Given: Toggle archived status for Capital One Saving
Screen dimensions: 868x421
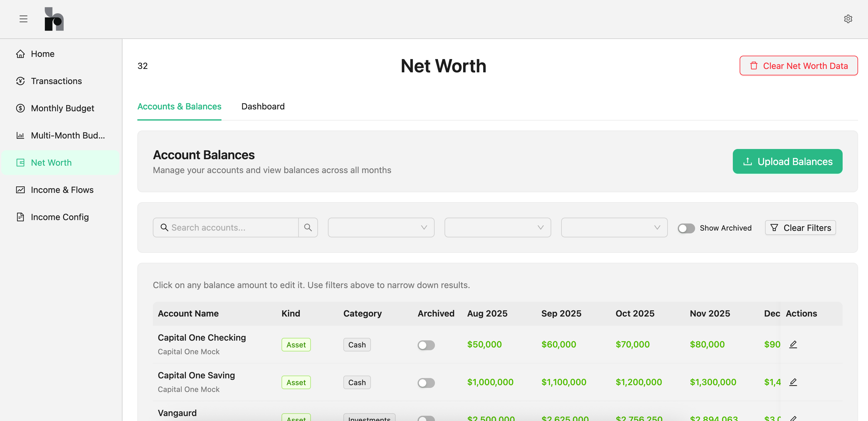Looking at the screenshot, I should coord(426,383).
